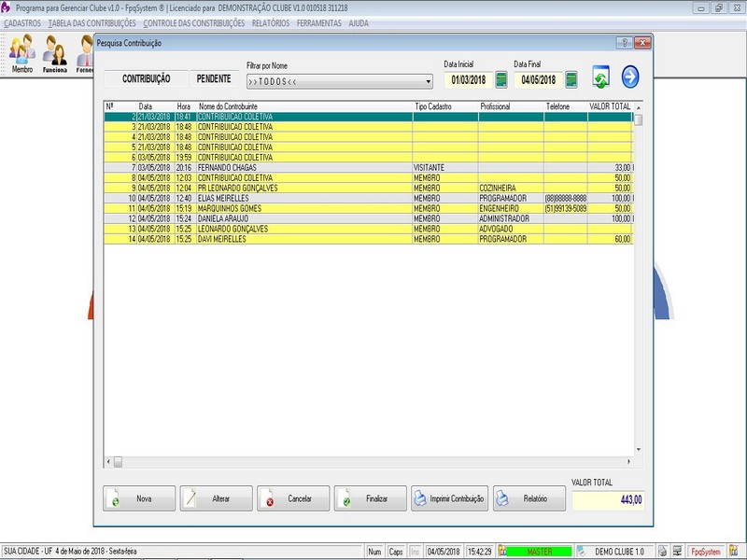Select row 8 CONTRIBUICAO COLETIVA
The height and width of the screenshot is (560, 747).
click(369, 177)
